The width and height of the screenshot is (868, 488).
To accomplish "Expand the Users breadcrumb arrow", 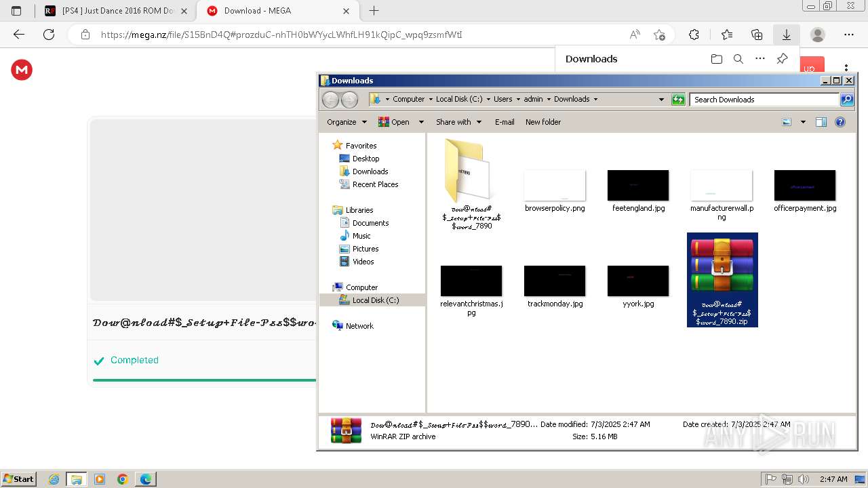I will (x=517, y=99).
